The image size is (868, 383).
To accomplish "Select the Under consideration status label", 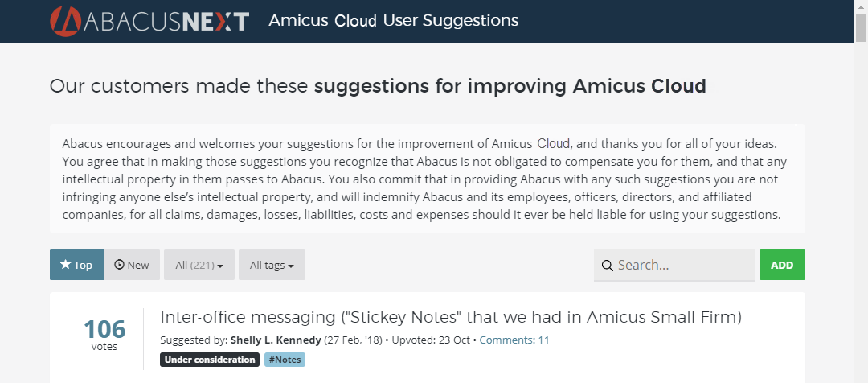I will 210,360.
